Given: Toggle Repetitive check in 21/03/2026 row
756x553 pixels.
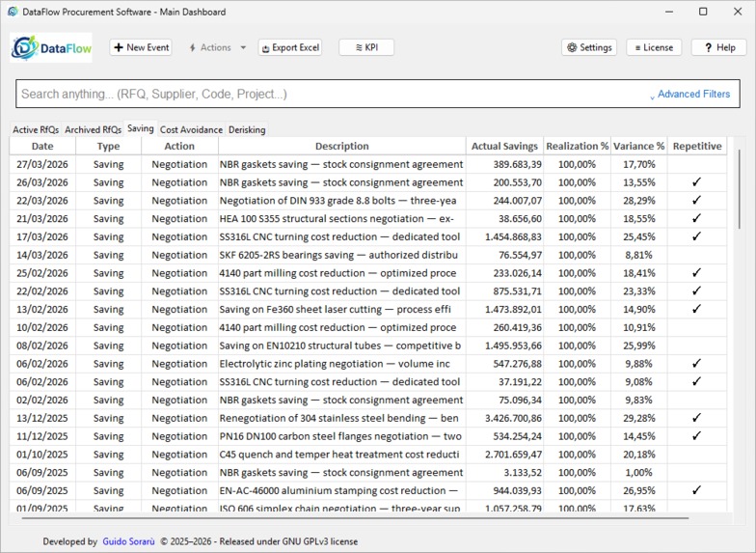Looking at the screenshot, I should tap(696, 218).
